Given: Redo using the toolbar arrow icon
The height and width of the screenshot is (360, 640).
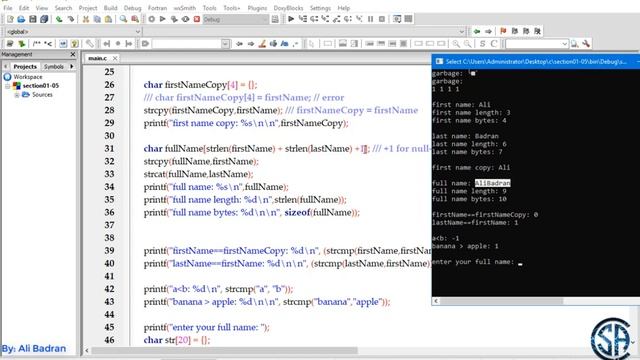Looking at the screenshot, I should tap(70, 19).
